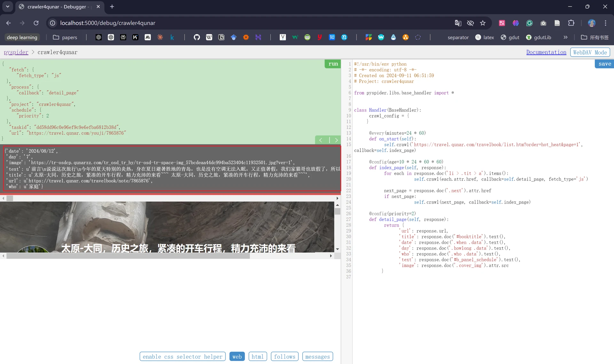Open a new browser tab
Screen dimensions: 614x364
pyautogui.click(x=112, y=6)
